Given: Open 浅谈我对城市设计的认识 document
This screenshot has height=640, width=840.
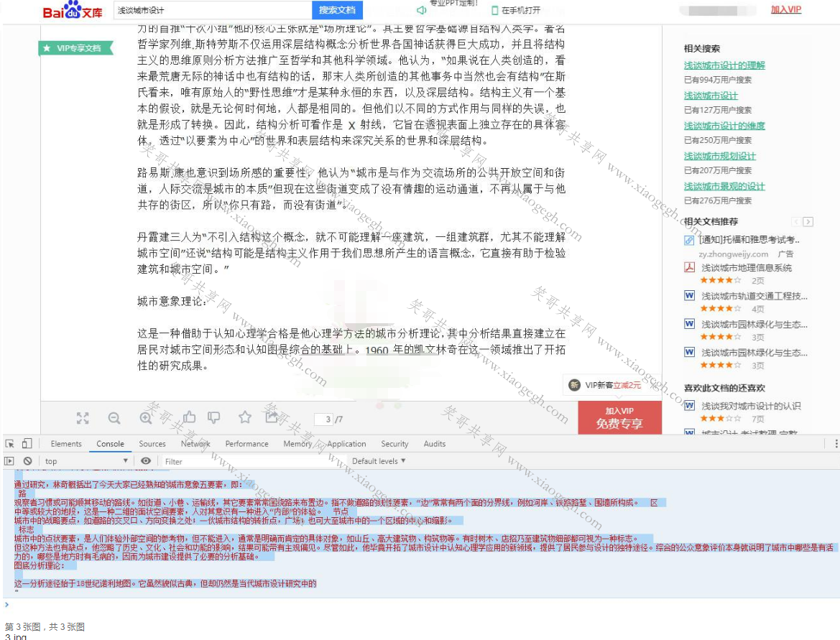Looking at the screenshot, I should (x=751, y=406).
